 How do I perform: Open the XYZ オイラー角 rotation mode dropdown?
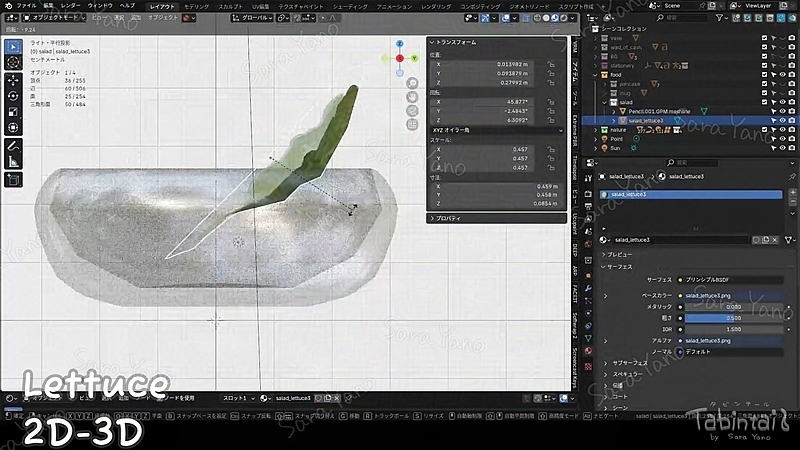[497, 130]
